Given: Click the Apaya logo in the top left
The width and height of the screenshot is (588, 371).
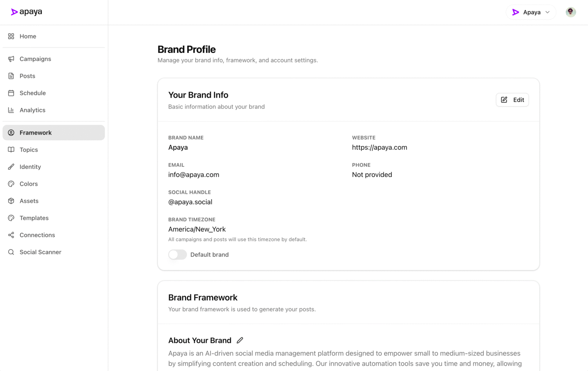Looking at the screenshot, I should pos(26,12).
